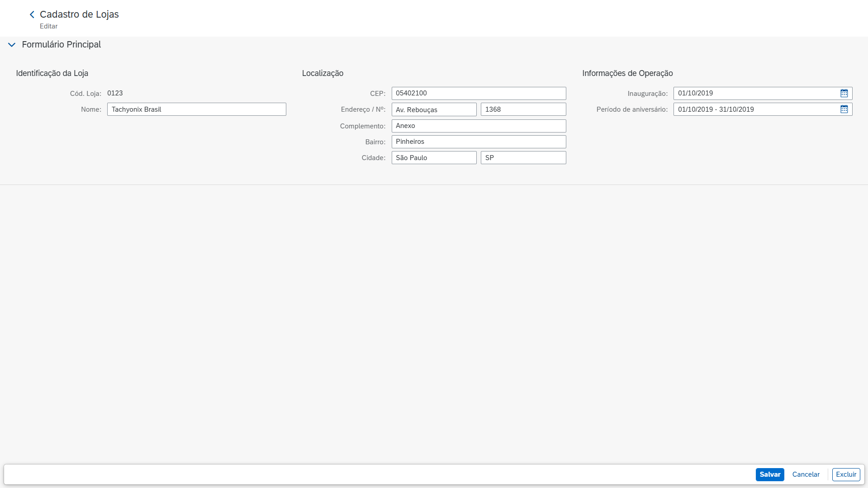Select the Av. Rebouças address field
Viewport: 868px width, 488px height.
point(433,109)
